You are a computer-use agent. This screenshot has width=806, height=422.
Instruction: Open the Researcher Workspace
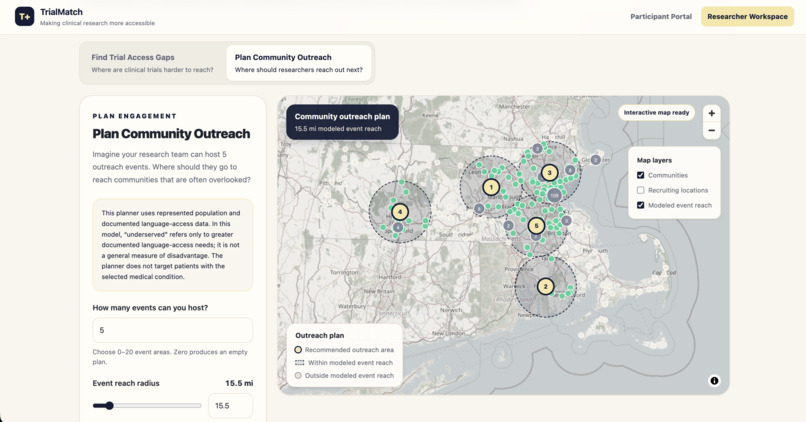click(747, 16)
